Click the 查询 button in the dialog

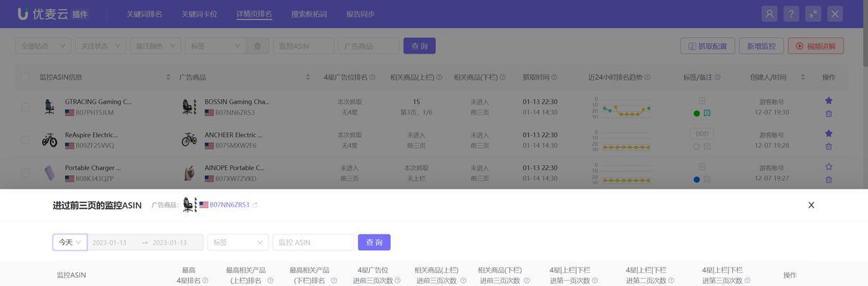tap(374, 242)
